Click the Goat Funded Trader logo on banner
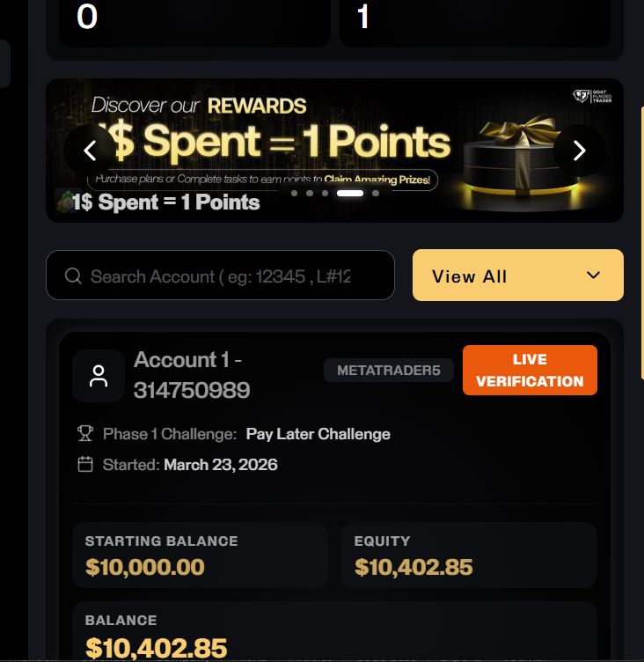 click(592, 97)
